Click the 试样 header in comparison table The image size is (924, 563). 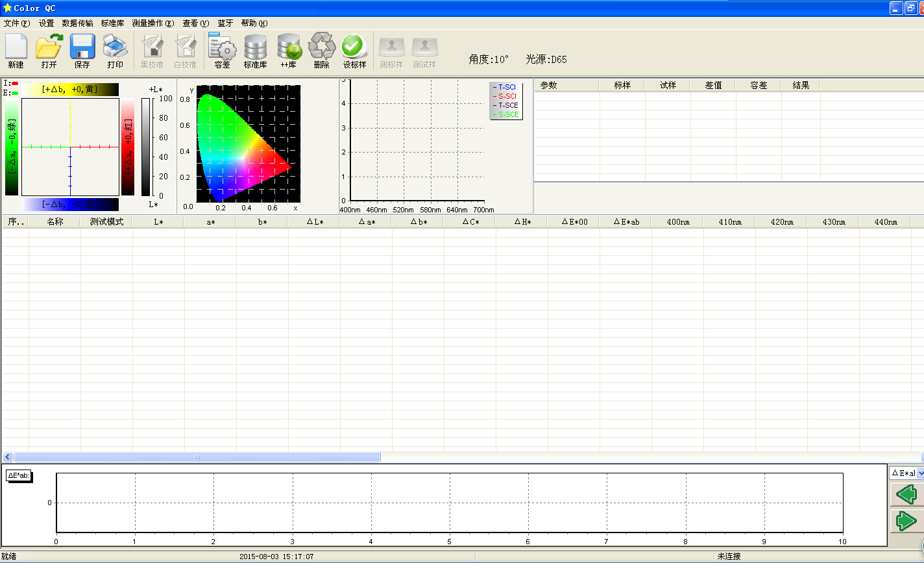(668, 85)
